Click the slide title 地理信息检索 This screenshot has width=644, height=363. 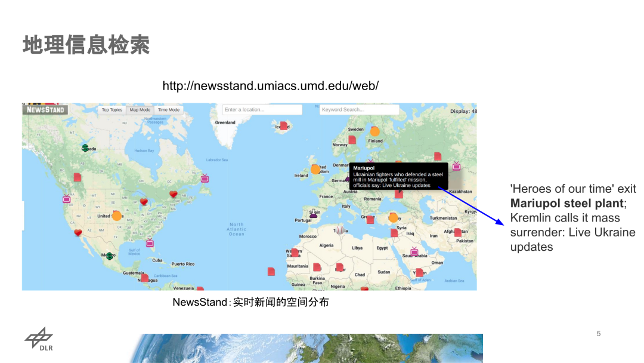86,45
